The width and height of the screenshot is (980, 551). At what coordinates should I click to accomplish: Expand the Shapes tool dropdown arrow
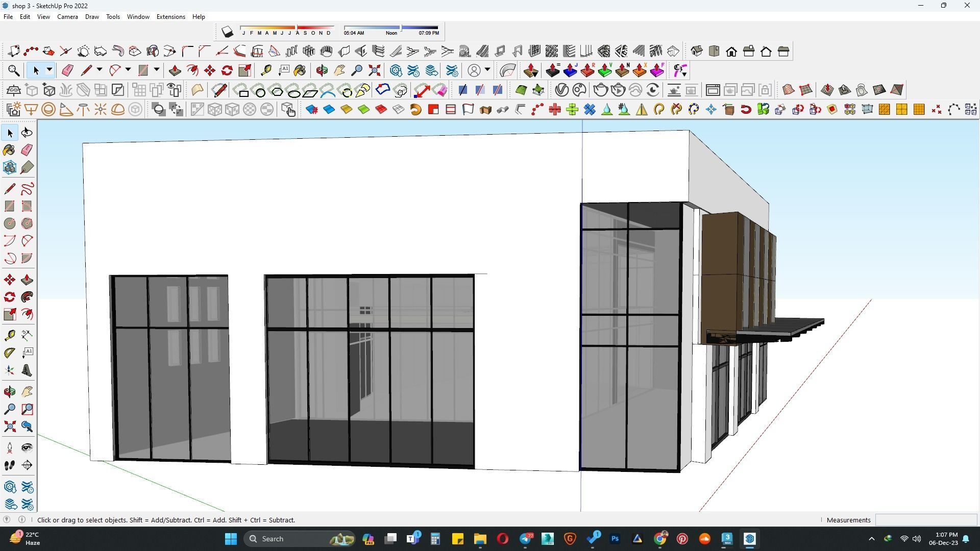(x=156, y=70)
